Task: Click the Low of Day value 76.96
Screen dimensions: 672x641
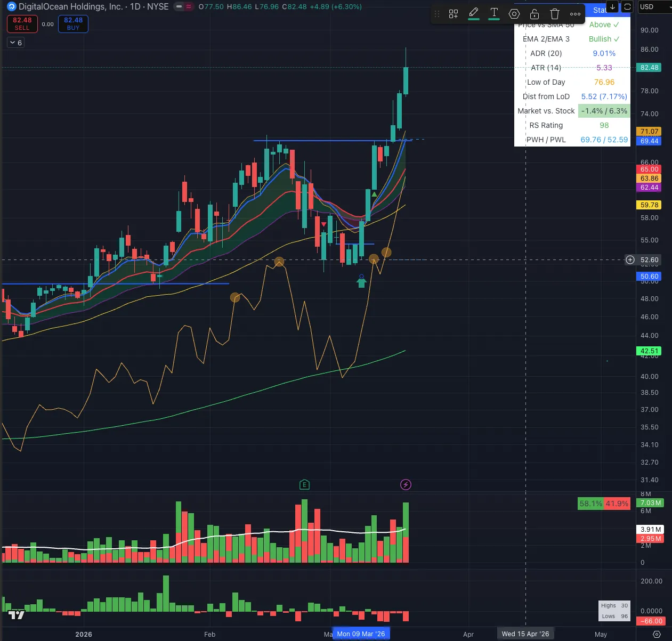Action: coord(604,82)
